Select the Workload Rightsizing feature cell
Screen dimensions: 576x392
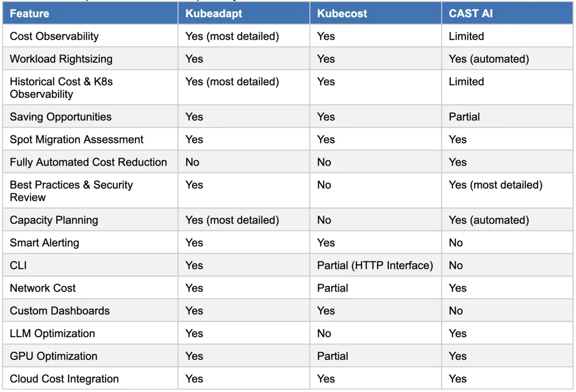click(x=61, y=59)
